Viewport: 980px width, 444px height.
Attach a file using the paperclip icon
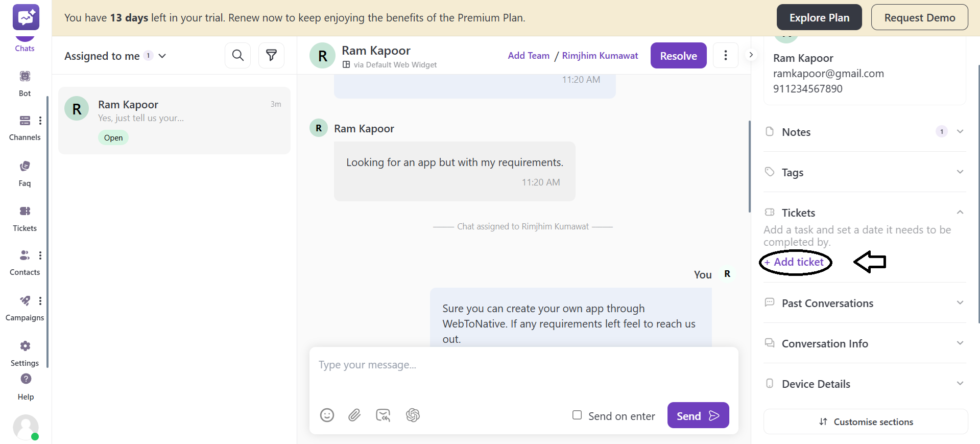pos(355,415)
